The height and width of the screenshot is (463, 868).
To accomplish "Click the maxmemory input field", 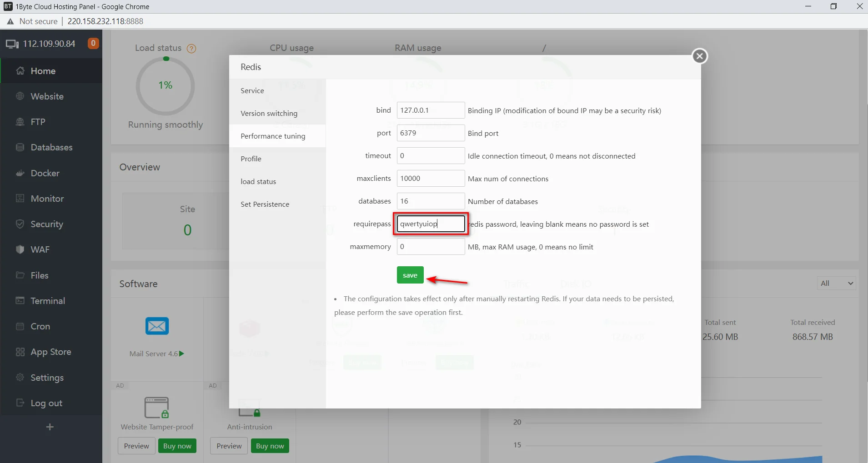I will click(x=431, y=246).
